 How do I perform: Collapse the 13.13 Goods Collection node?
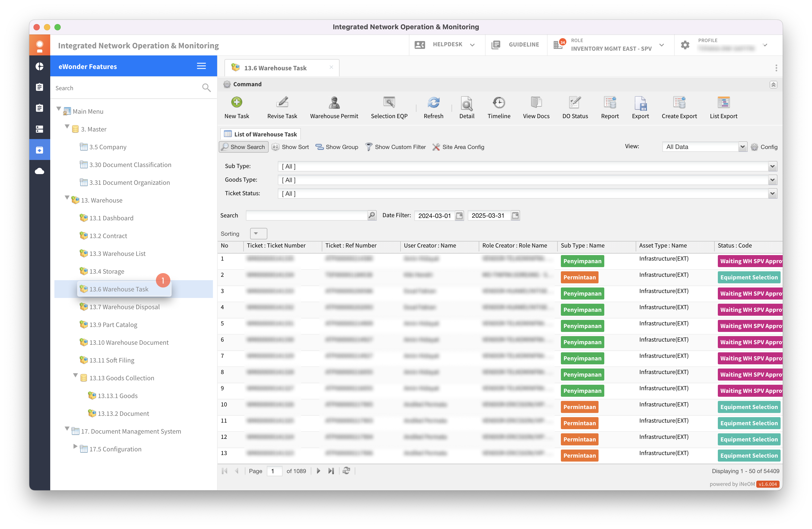point(75,376)
